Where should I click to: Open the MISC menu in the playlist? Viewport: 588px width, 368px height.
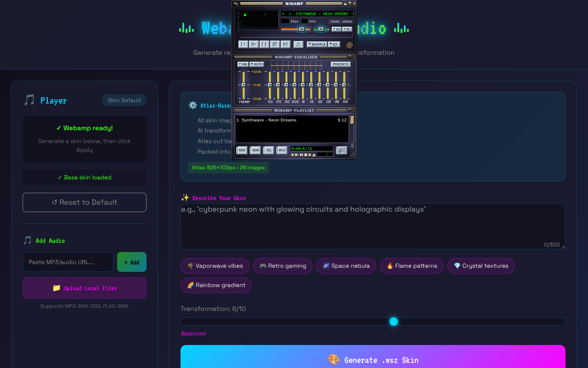pos(282,150)
